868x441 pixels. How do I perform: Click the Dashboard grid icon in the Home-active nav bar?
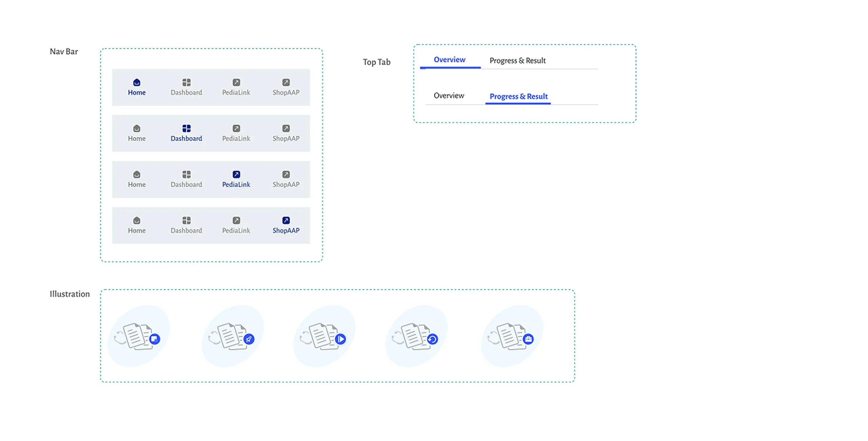tap(186, 82)
